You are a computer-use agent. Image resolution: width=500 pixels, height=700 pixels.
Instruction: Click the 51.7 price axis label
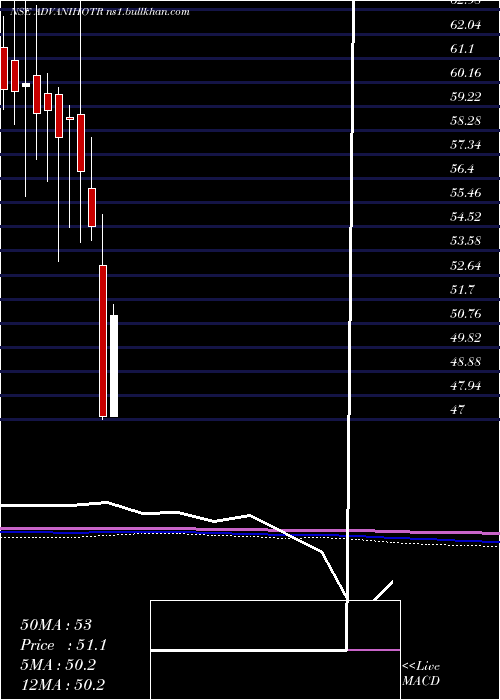(x=461, y=290)
